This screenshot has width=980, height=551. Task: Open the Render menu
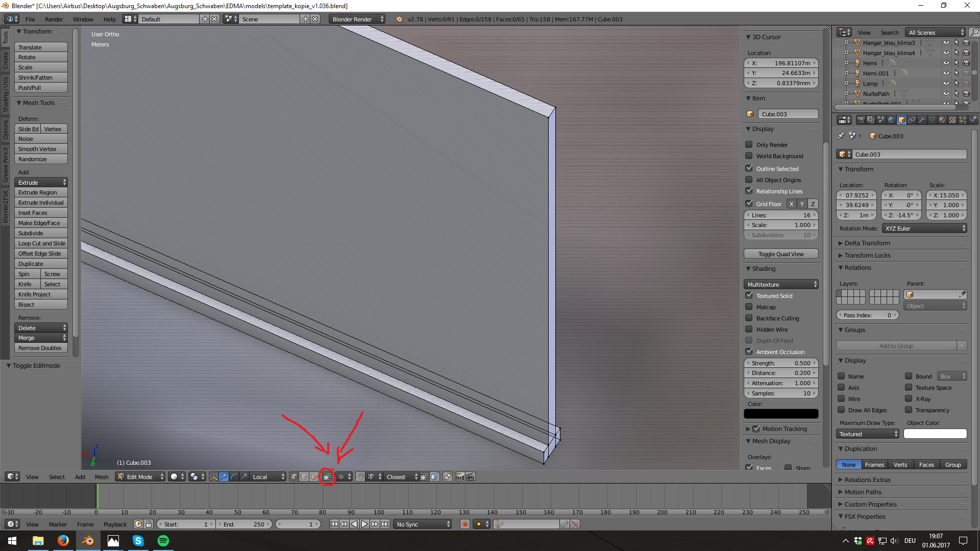pos(54,19)
